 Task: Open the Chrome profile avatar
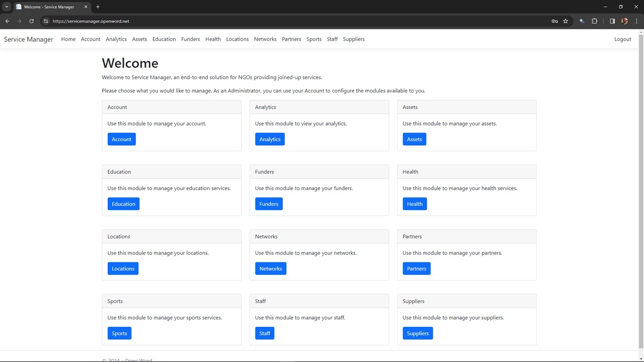[624, 21]
